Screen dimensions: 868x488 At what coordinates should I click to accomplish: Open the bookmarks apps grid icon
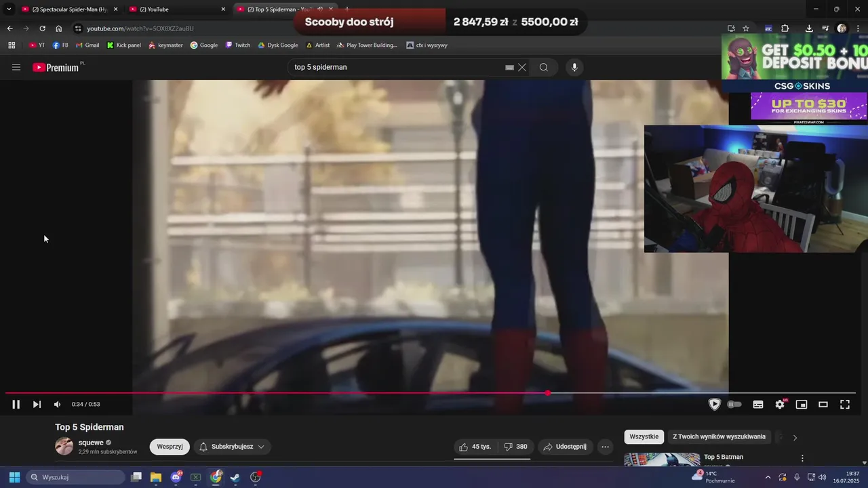click(x=12, y=45)
